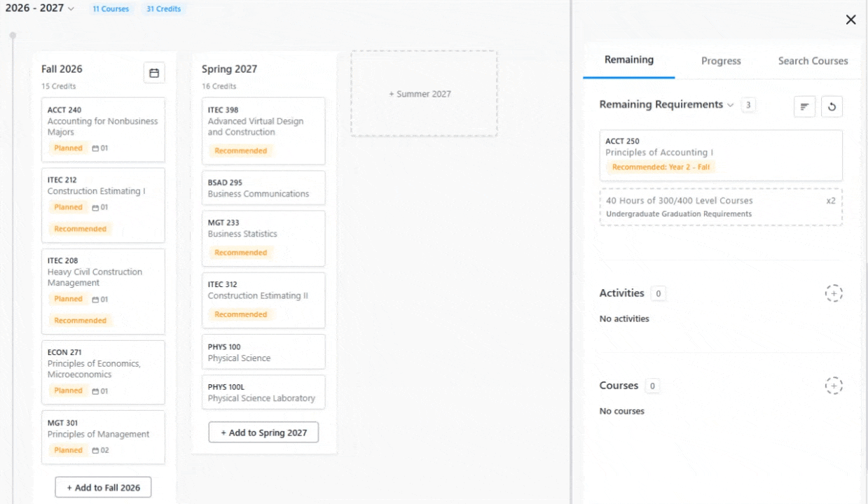Click the timeline marker dot at top left
868x504 pixels.
click(13, 35)
